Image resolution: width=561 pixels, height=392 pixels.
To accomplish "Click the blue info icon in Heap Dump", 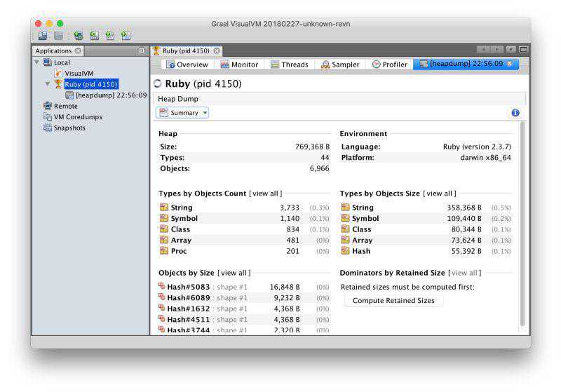I will (515, 113).
